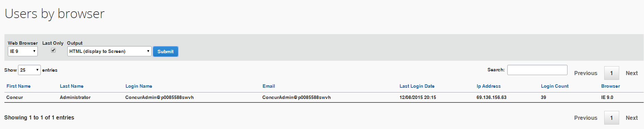Sort table by Last Name column
Image resolution: width=644 pixels, height=129 pixels.
72,86
